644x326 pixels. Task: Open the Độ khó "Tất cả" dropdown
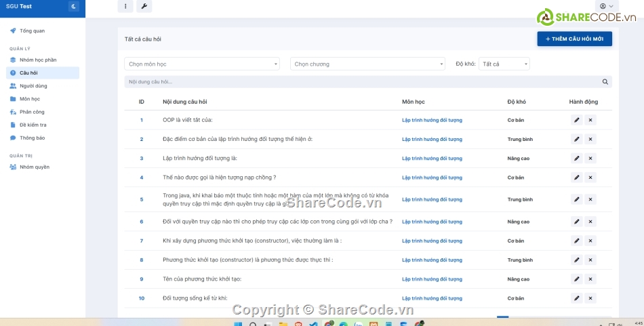[x=504, y=64]
